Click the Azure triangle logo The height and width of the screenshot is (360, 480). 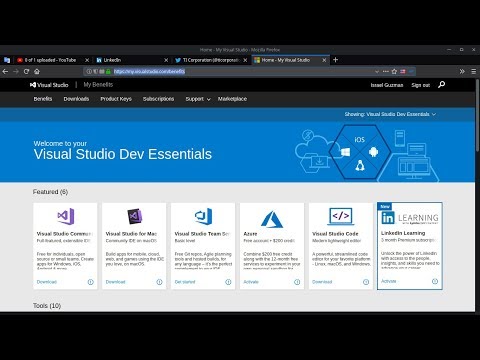tap(272, 219)
